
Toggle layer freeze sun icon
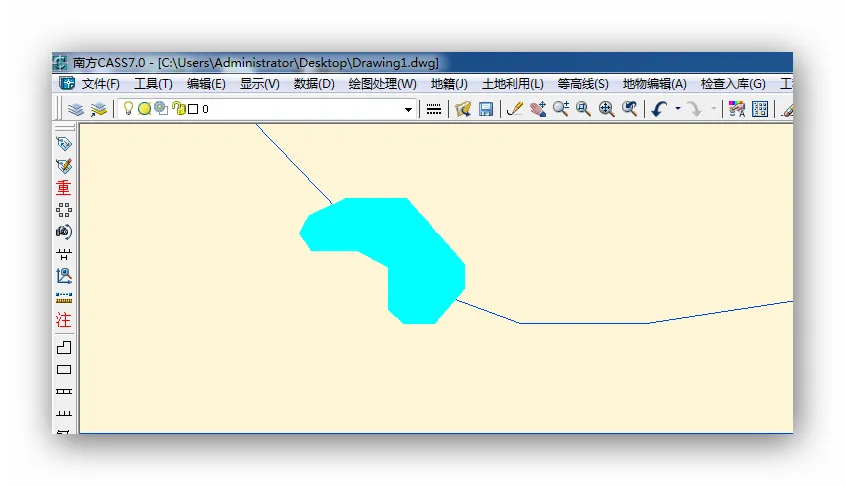[x=144, y=109]
